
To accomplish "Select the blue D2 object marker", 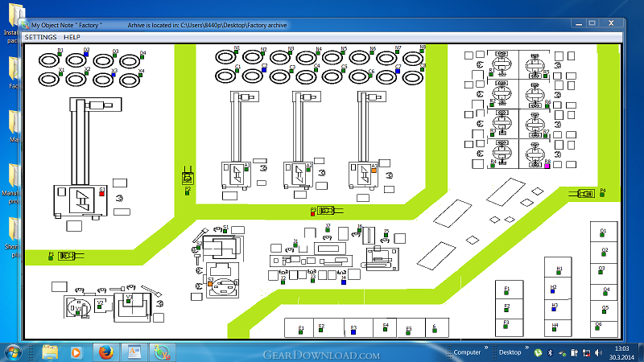I will pos(87,54).
